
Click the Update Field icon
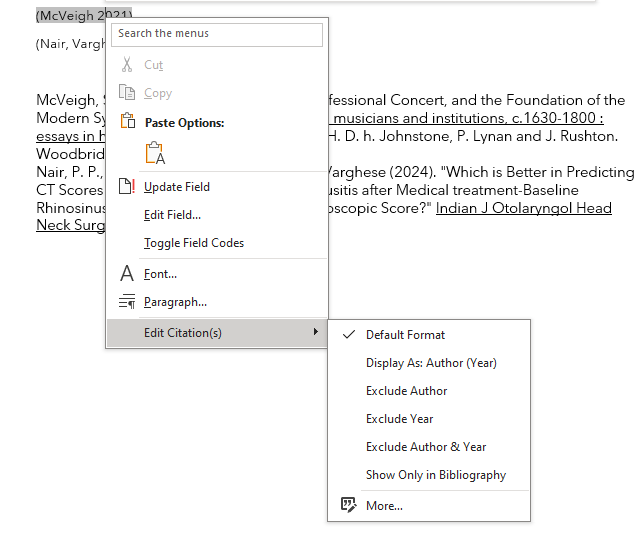(x=127, y=187)
